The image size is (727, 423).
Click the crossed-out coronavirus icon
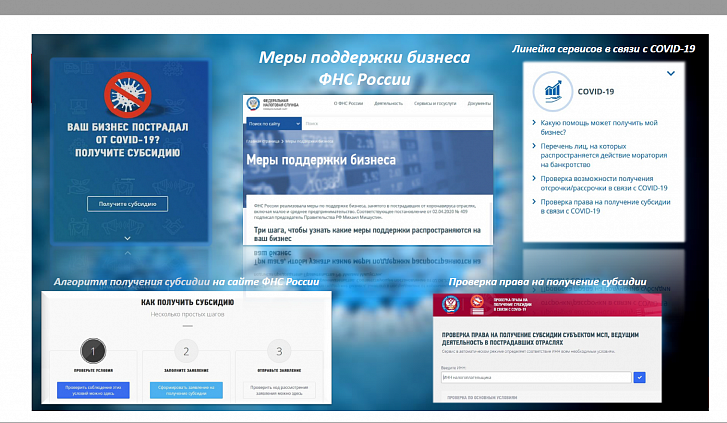(x=128, y=95)
